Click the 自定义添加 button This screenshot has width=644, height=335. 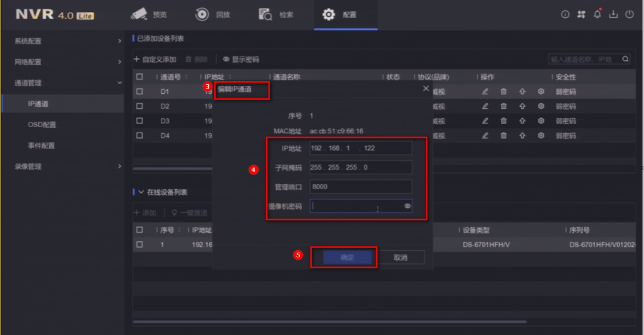[x=155, y=60]
